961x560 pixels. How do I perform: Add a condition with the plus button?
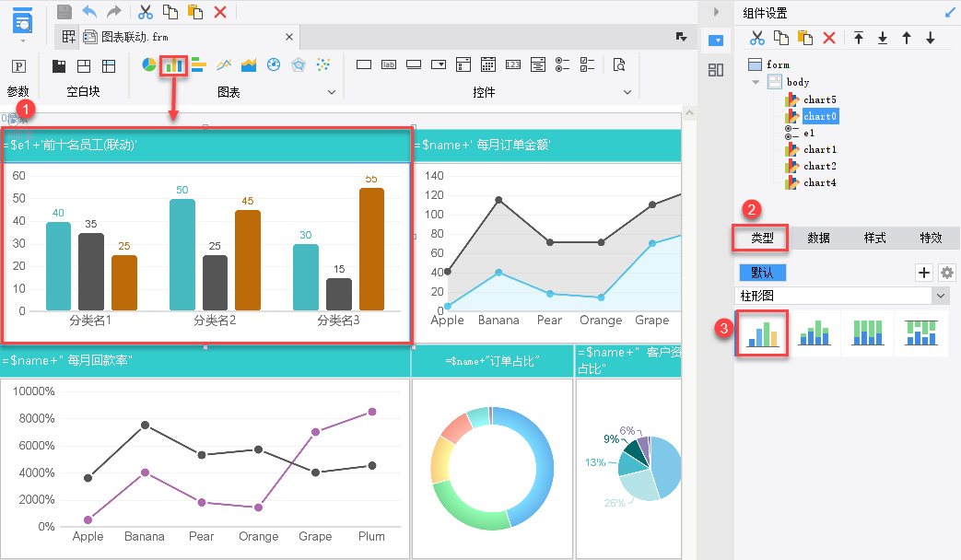(923, 273)
